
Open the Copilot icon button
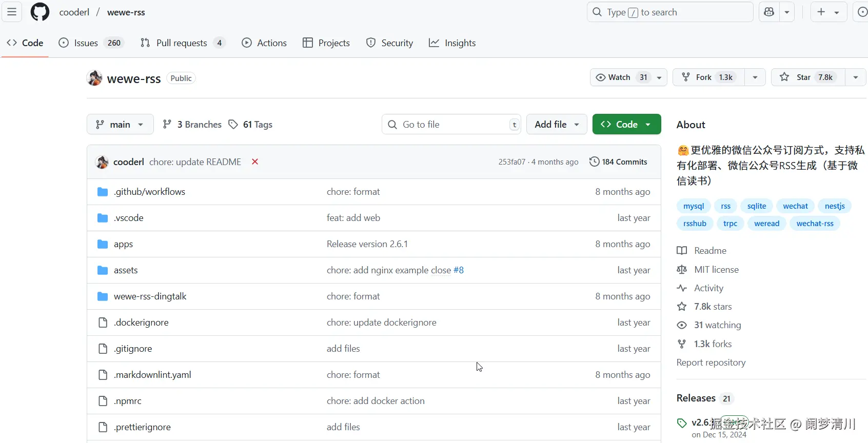[769, 12]
